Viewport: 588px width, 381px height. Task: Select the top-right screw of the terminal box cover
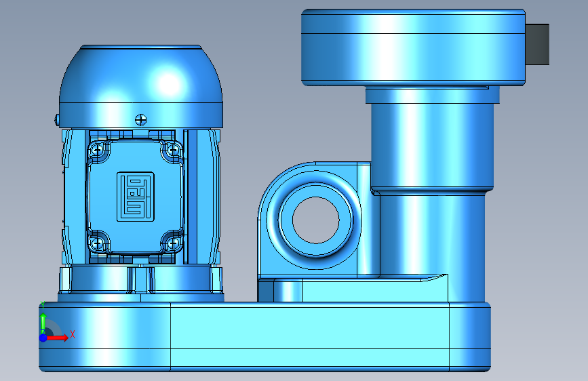coord(173,150)
